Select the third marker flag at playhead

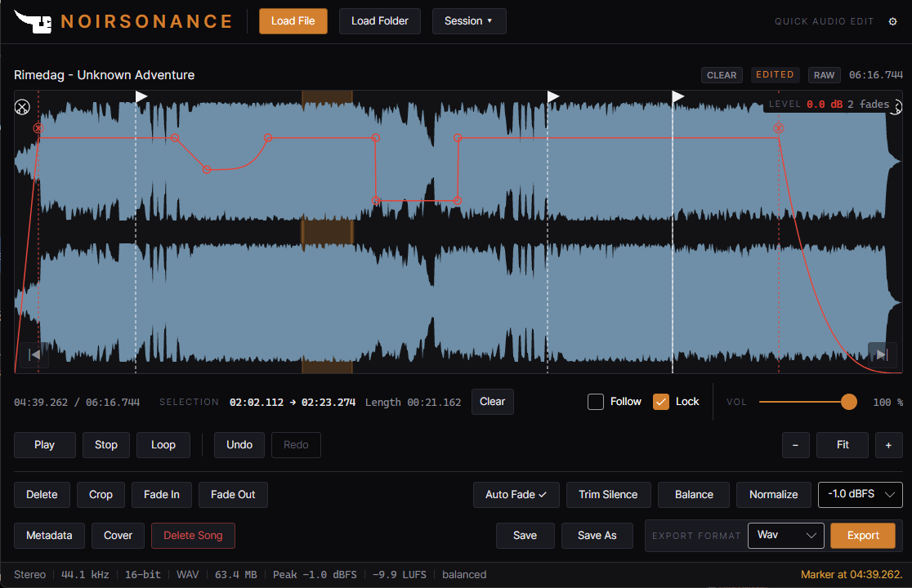coord(678,96)
